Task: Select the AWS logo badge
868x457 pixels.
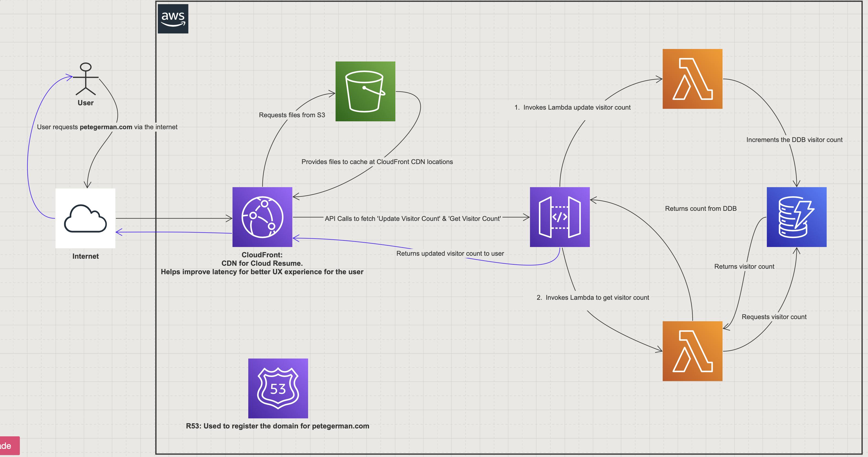Action: pyautogui.click(x=173, y=19)
